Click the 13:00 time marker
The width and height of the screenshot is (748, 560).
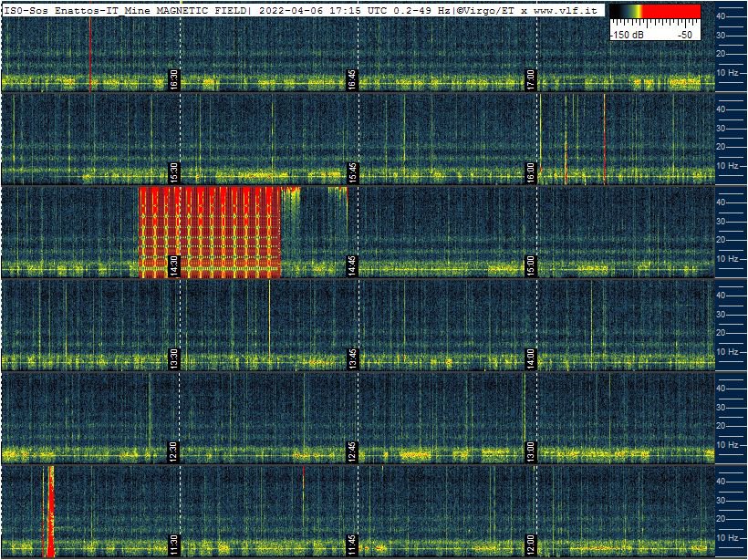[x=531, y=451]
